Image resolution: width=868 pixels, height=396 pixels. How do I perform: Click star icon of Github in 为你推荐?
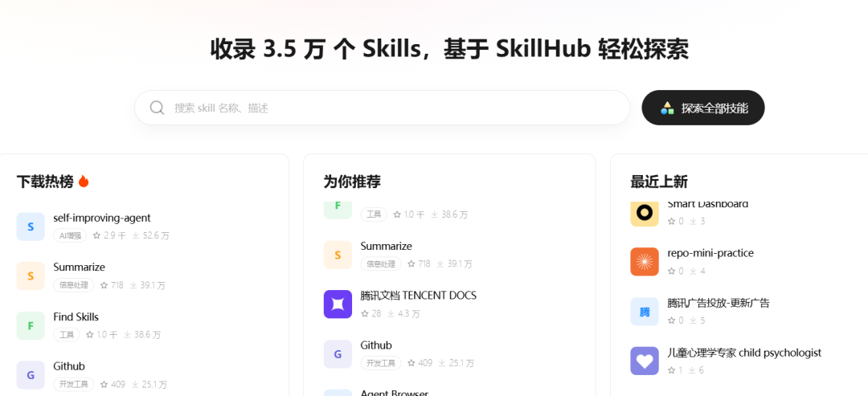click(x=411, y=363)
